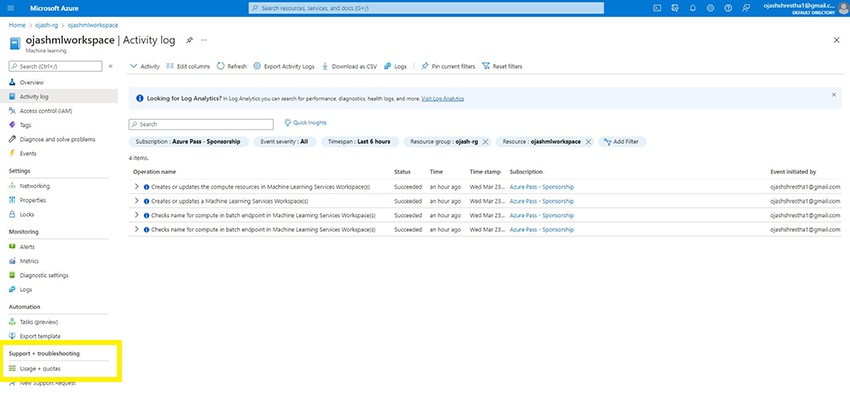This screenshot has width=850, height=404.
Task: Open Logs from the toolbar
Action: point(395,66)
